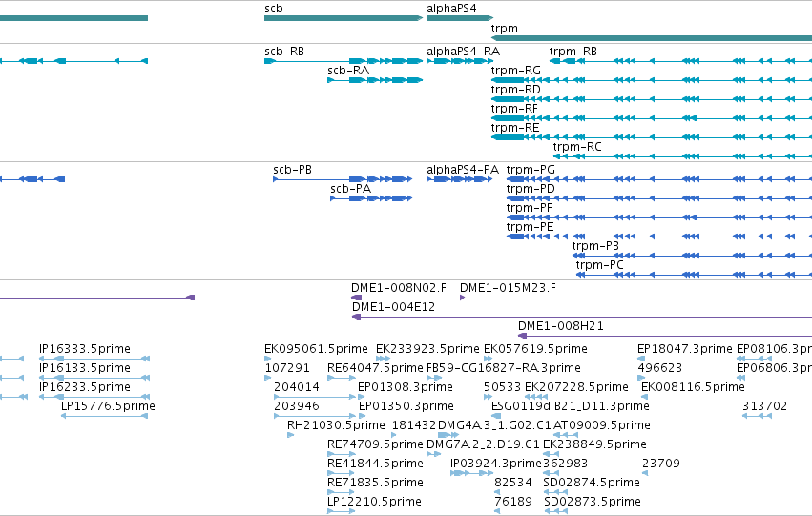Click the EP01308.3prime EST label
The height and width of the screenshot is (516, 812).
406,387
